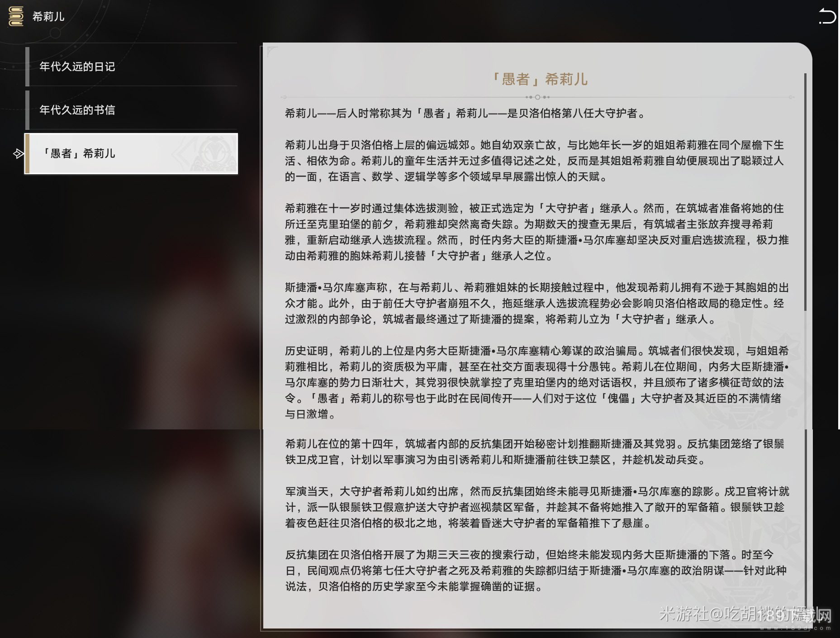840x638 pixels.
Task: Click the diamond marker beside the selected entry
Action: (18, 154)
